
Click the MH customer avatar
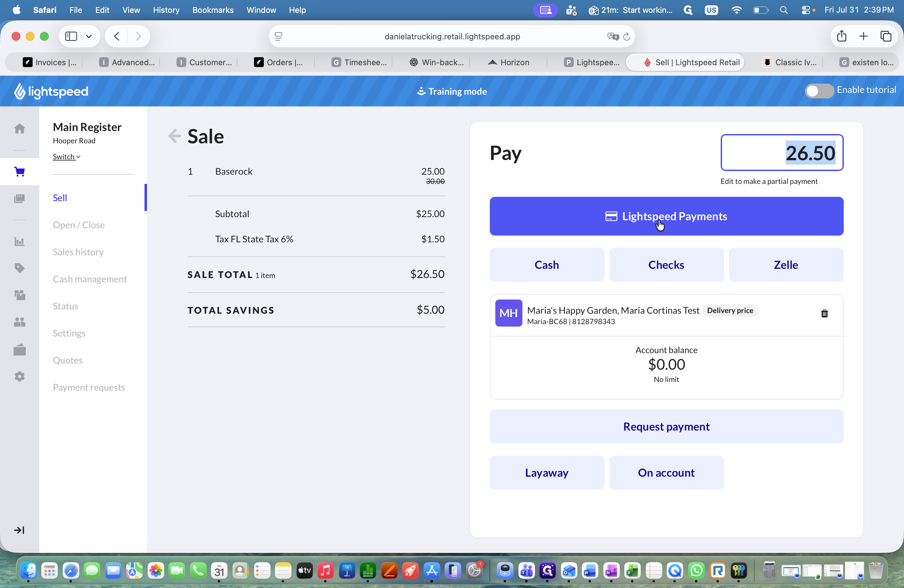point(509,313)
